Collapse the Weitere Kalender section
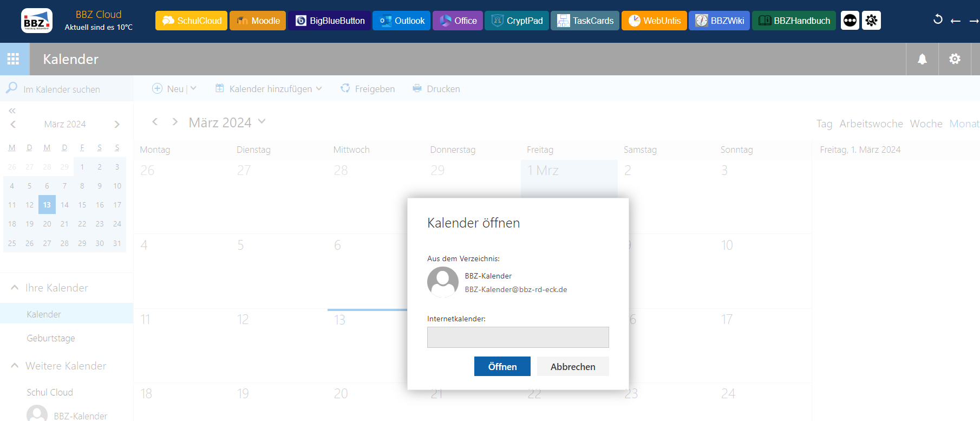The width and height of the screenshot is (980, 421). tap(15, 366)
